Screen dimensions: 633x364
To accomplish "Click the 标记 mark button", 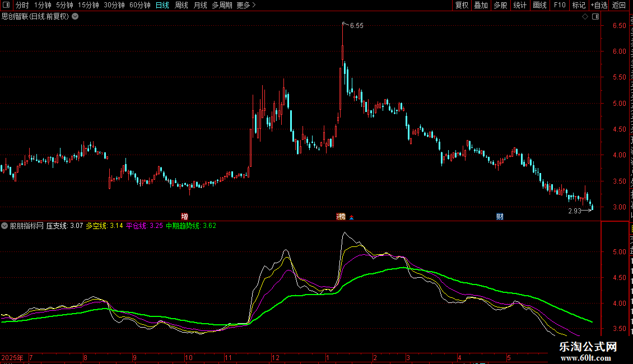I will coord(579,5).
